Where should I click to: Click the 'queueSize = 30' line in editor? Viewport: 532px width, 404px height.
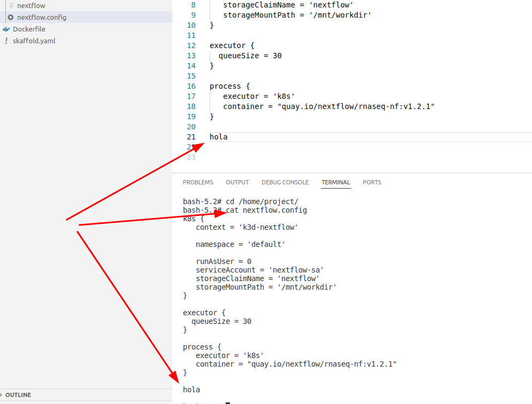(x=250, y=56)
